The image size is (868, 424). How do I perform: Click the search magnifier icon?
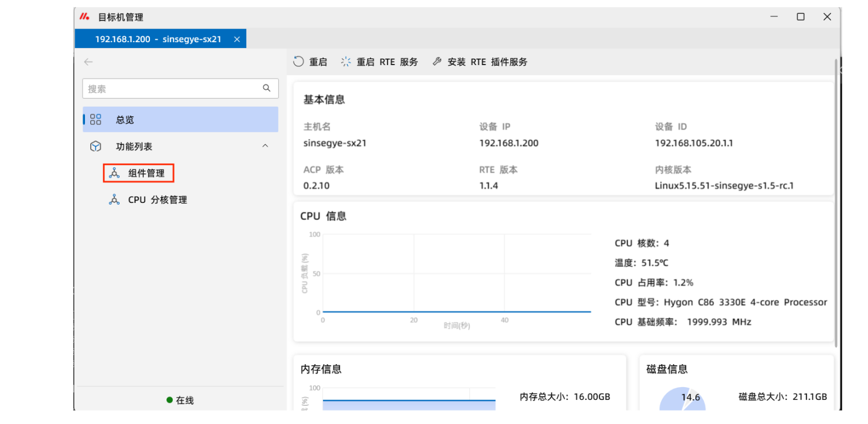pyautogui.click(x=267, y=89)
